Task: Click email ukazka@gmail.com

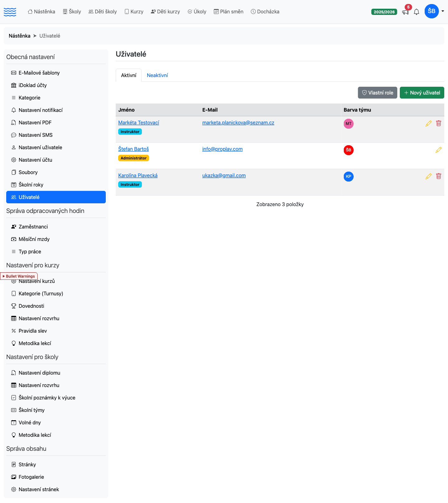Action: 224,175
